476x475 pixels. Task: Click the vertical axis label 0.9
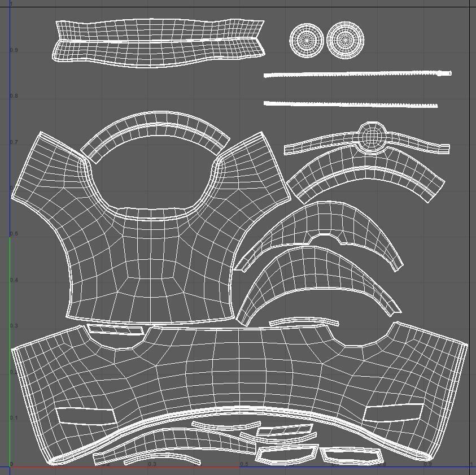coord(14,50)
